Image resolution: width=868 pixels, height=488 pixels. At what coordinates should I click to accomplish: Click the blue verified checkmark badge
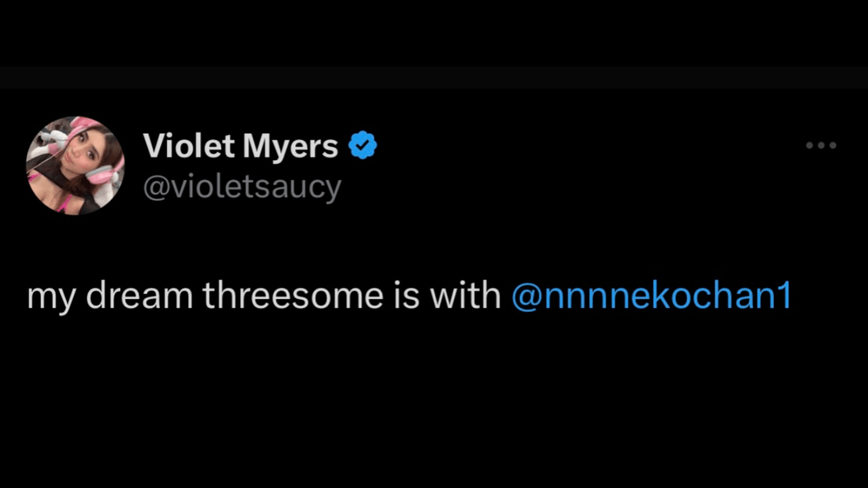(x=362, y=146)
